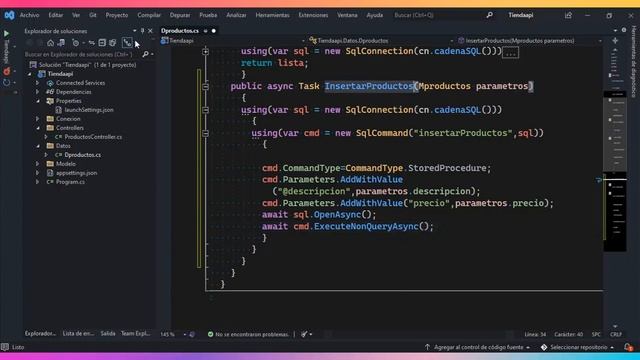Select launchSettings.json file in the tree

[89, 110]
